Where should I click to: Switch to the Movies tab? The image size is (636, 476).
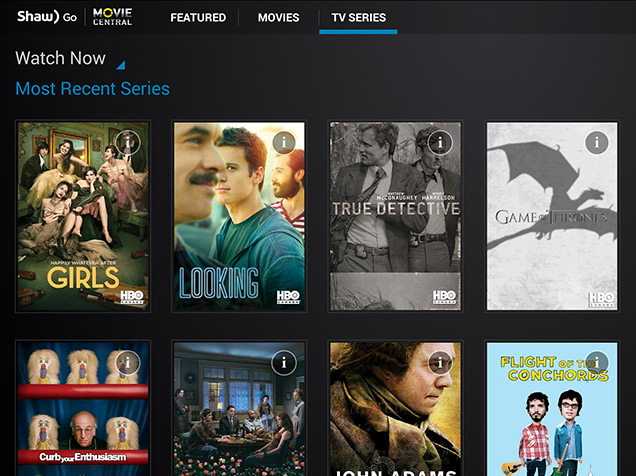pos(279,17)
